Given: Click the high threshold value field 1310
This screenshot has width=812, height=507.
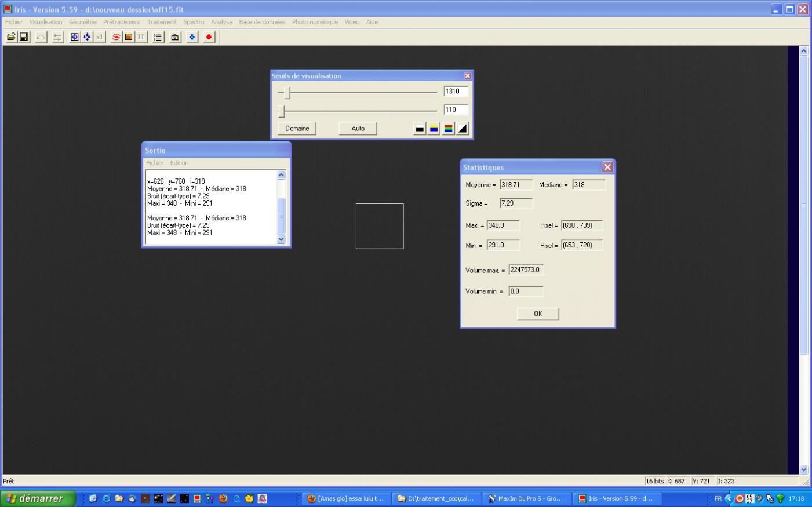Looking at the screenshot, I should (x=456, y=92).
